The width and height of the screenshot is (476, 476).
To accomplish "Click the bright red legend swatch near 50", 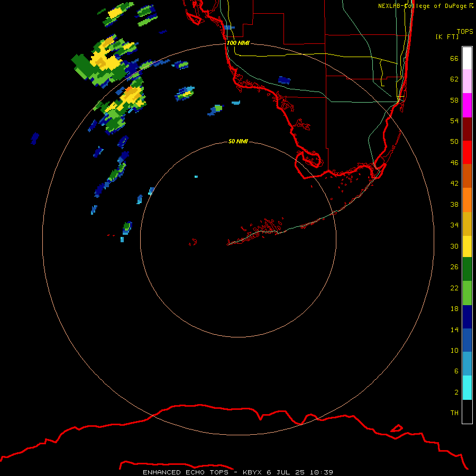I will coord(467,152).
